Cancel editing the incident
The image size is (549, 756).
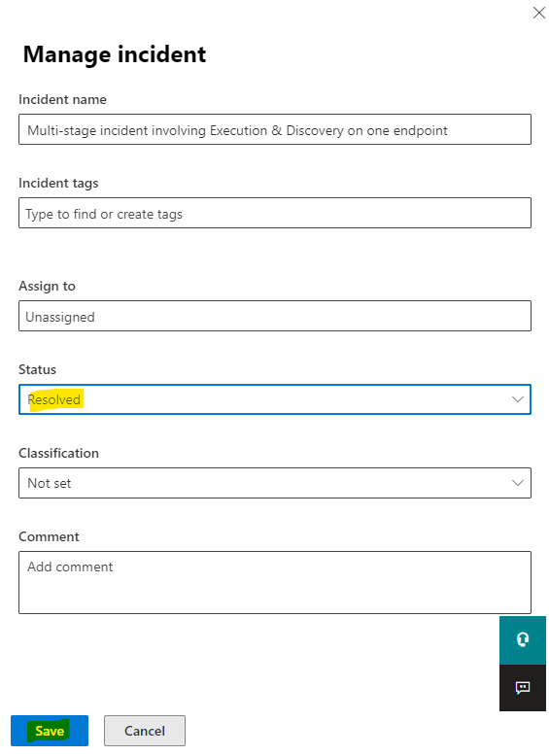click(145, 731)
